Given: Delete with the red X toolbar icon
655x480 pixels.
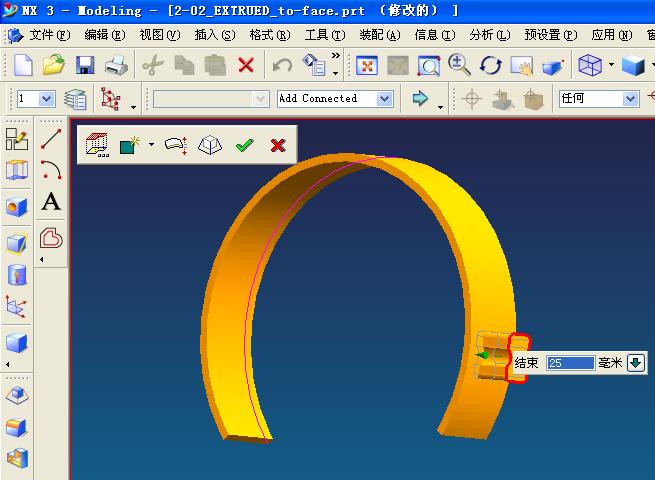Looking at the screenshot, I should [246, 65].
